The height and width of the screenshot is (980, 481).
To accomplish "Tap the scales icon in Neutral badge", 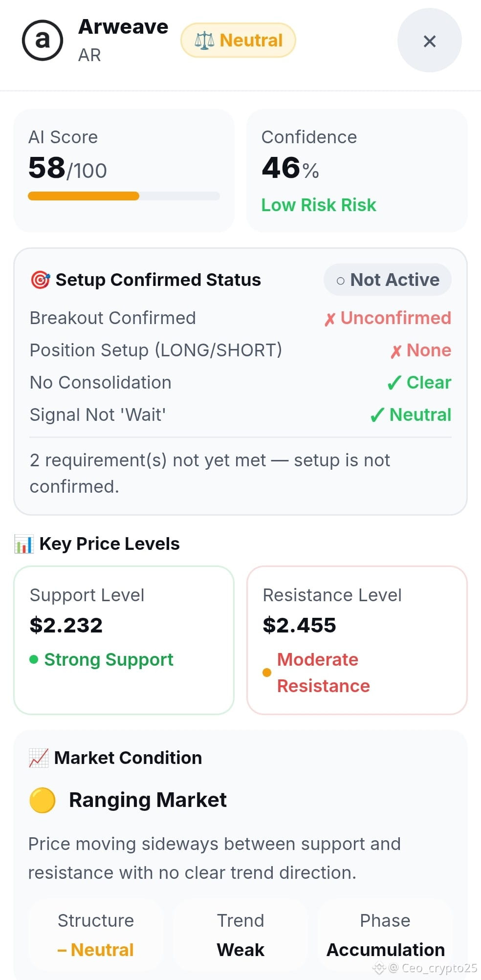I will (x=204, y=40).
